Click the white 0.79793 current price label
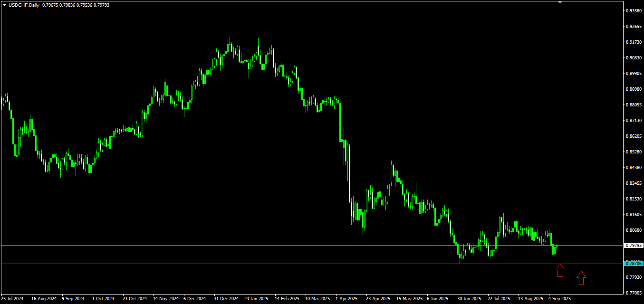Screen dimensions: 644x304 click(634, 246)
